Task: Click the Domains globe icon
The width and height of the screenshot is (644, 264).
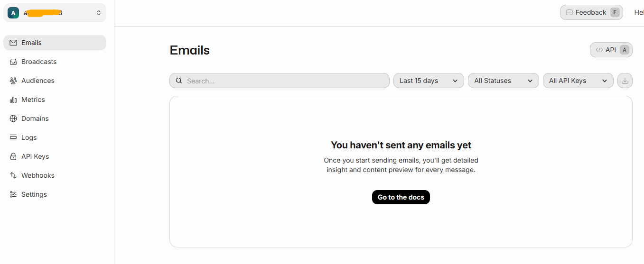Action: (13, 118)
